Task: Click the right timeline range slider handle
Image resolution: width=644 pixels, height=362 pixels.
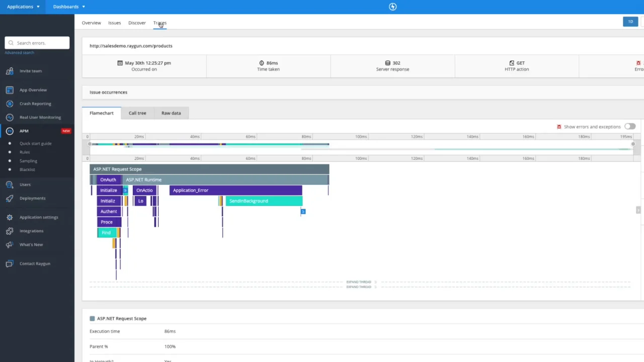Action: click(633, 144)
